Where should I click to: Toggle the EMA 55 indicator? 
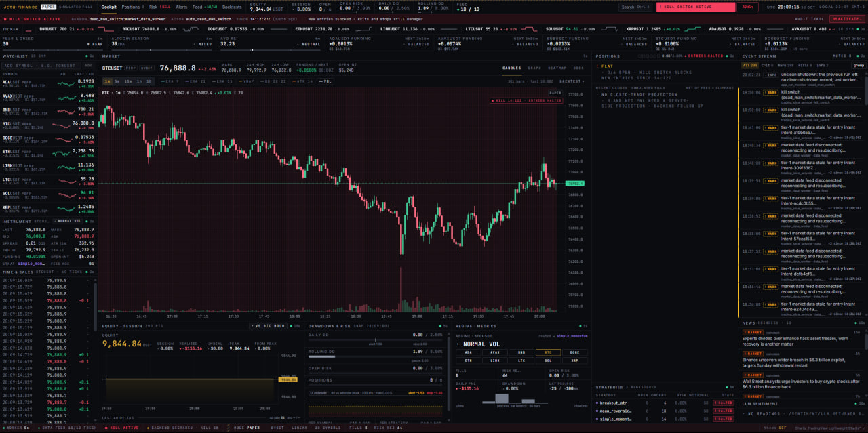222,81
